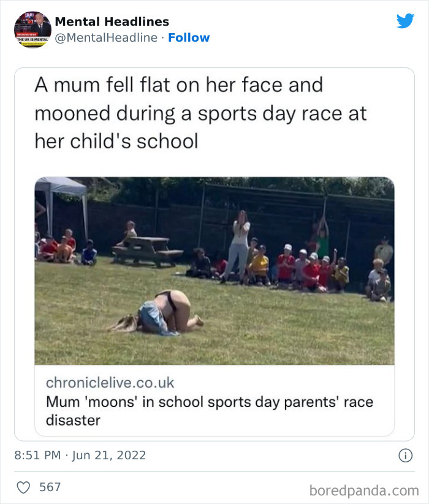Follow the @MentalHeadline account

pyautogui.click(x=190, y=37)
